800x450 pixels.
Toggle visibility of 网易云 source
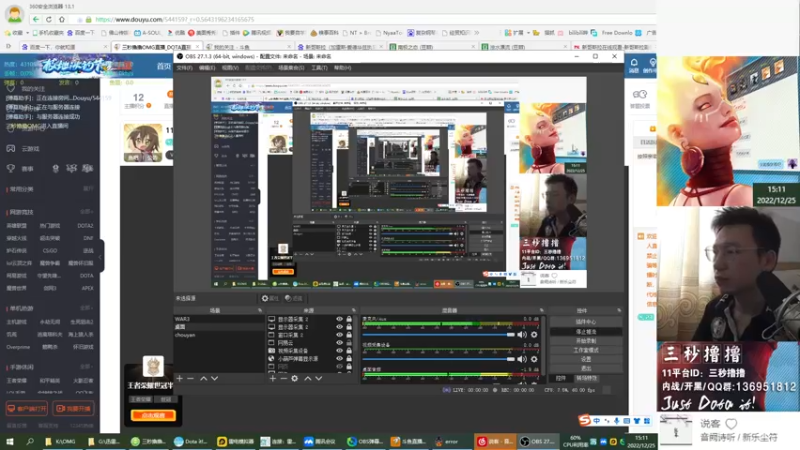coord(339,343)
